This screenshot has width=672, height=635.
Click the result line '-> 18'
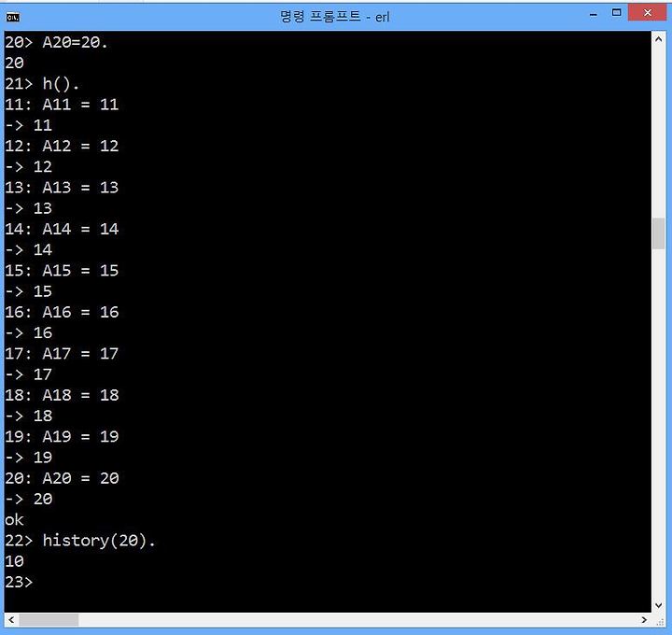click(x=29, y=416)
